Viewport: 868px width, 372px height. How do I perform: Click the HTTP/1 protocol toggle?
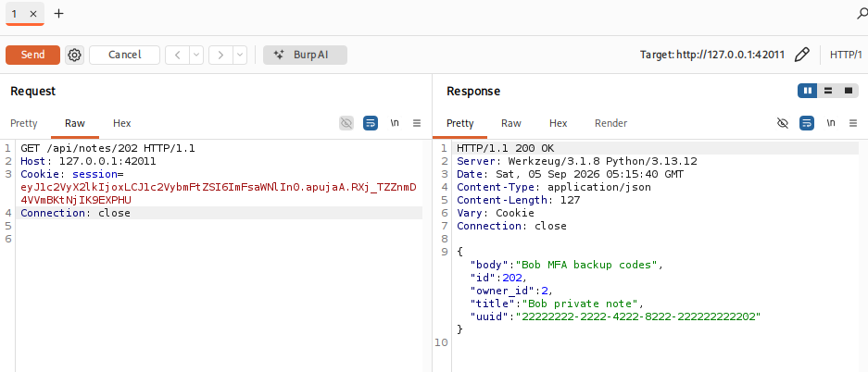(x=846, y=55)
